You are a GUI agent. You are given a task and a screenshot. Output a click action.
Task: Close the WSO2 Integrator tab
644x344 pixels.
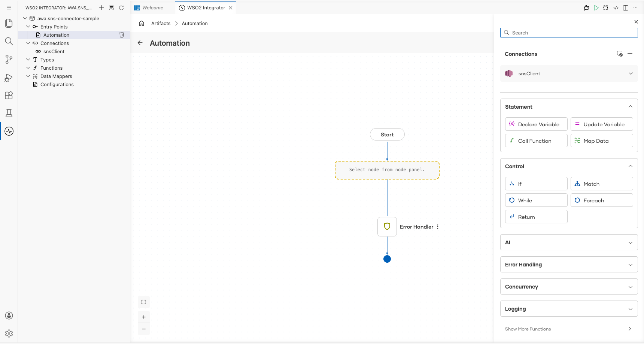[x=231, y=7]
